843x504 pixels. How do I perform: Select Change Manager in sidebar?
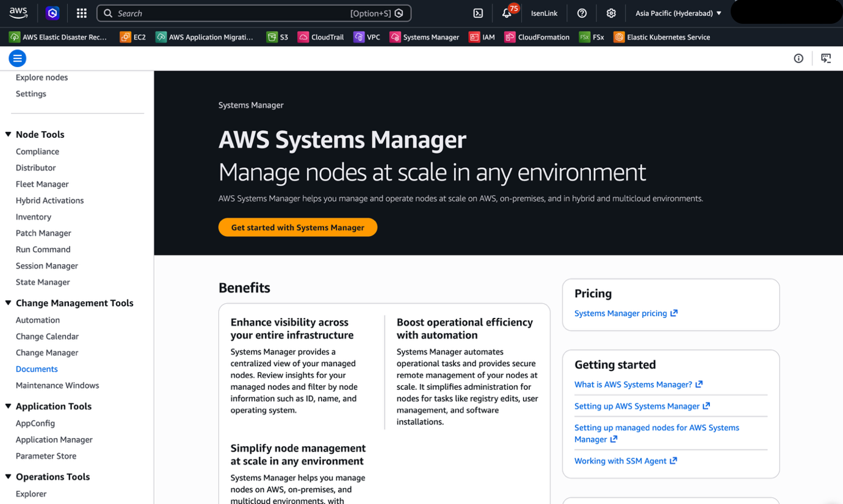[x=47, y=353]
